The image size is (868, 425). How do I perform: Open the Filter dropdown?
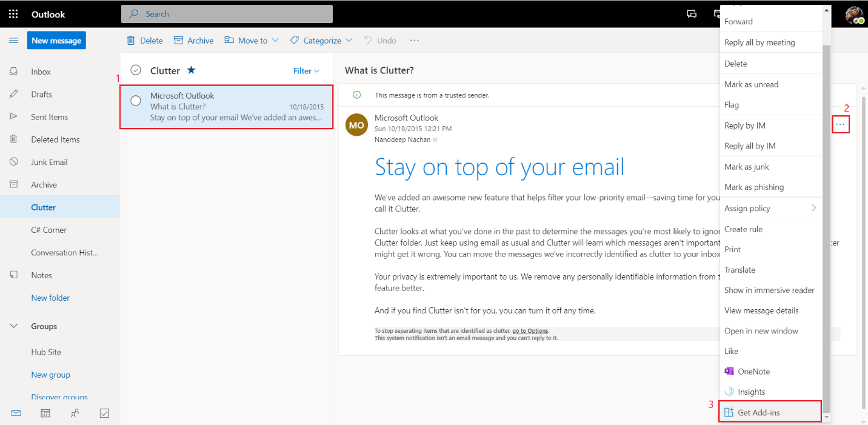306,71
